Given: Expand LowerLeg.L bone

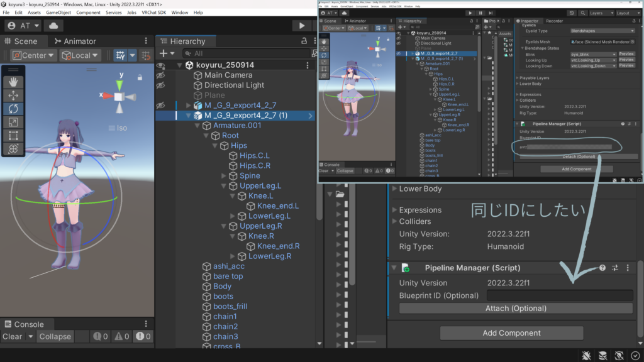Looking at the screenshot, I should [x=233, y=216].
